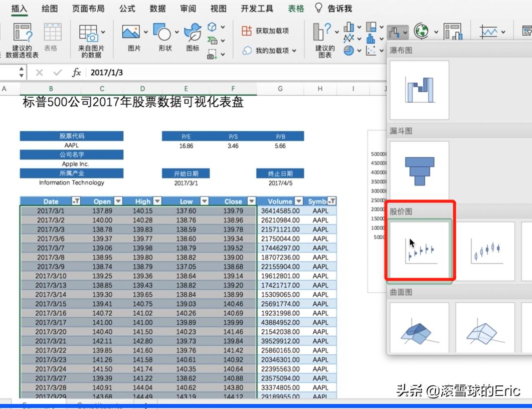Click the Recommended PivotTables (建议的数据透视表) icon
Image resolution: width=532 pixels, height=409 pixels.
pyautogui.click(x=22, y=33)
